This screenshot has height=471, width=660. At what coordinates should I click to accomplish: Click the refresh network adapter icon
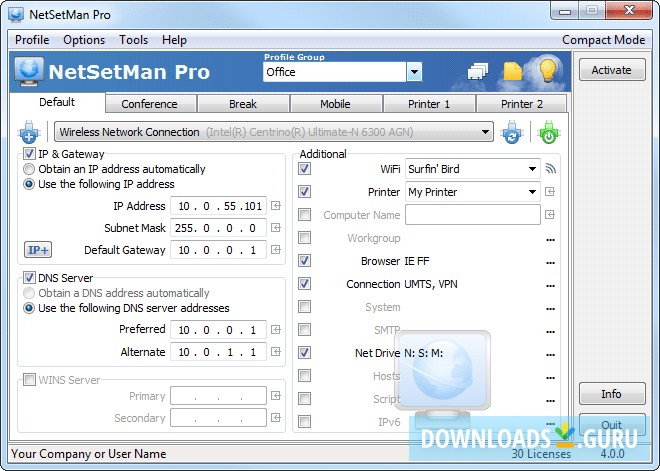pyautogui.click(x=512, y=132)
